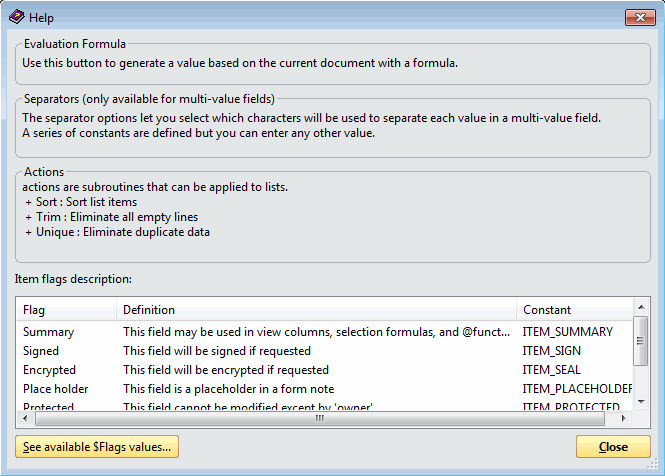Close the Help window with the red X

638,17
